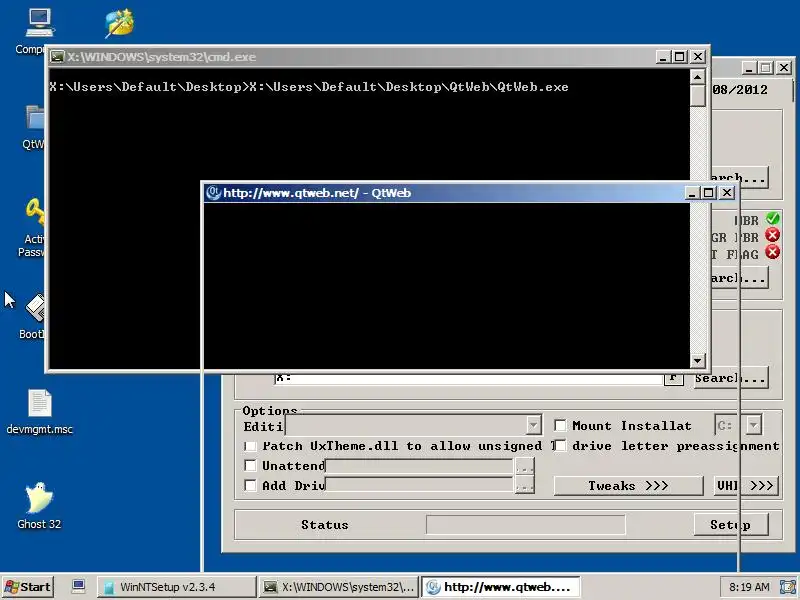The image size is (800, 600).
Task: Click the X: installation drive input field
Action: coord(468,379)
